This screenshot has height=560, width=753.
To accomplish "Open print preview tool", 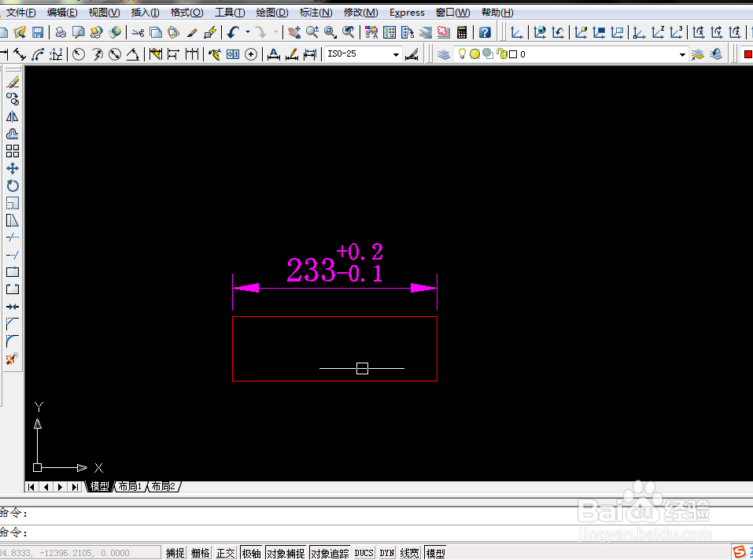I will pyautogui.click(x=78, y=32).
